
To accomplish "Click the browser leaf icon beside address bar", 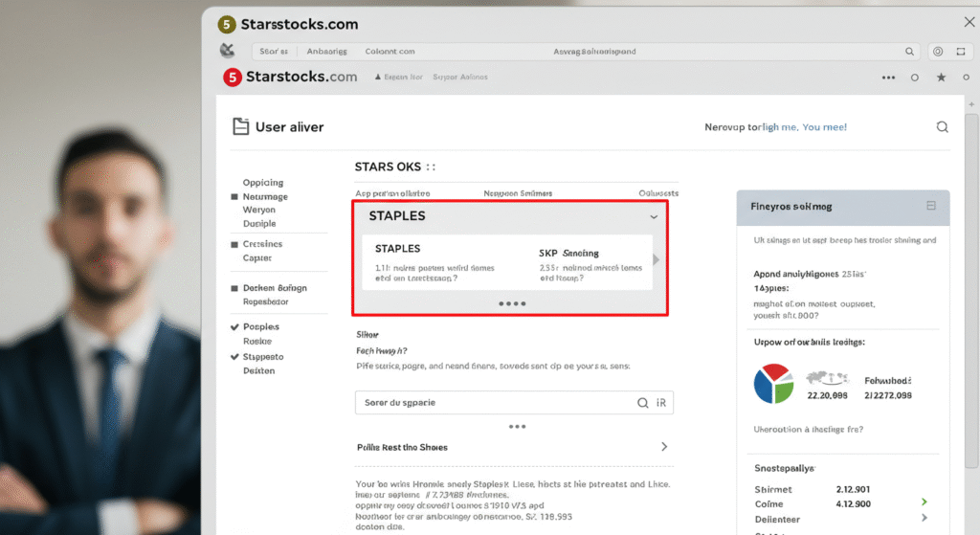I will (x=227, y=51).
